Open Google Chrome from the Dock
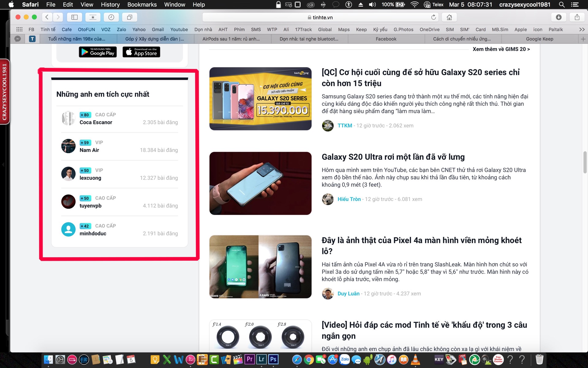This screenshot has height=368, width=588. [309, 359]
